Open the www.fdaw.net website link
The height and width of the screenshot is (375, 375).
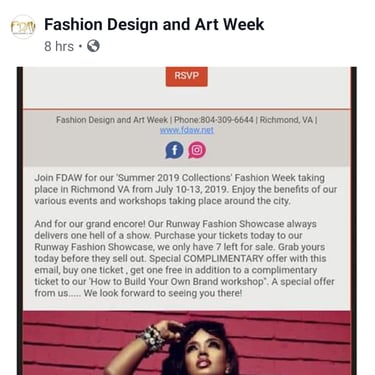pos(187,130)
